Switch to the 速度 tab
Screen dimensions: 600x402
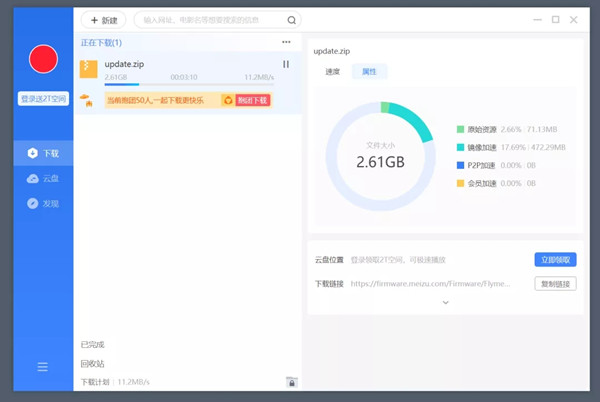point(332,72)
